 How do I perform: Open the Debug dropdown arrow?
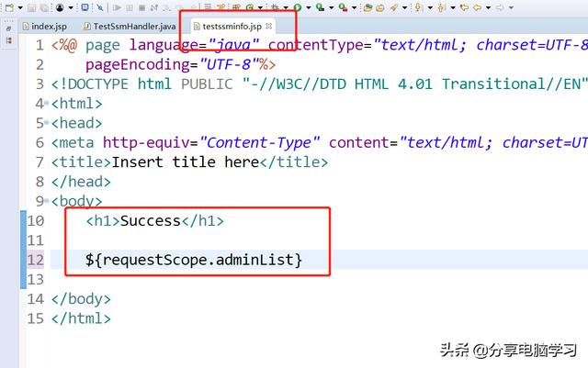point(286,7)
